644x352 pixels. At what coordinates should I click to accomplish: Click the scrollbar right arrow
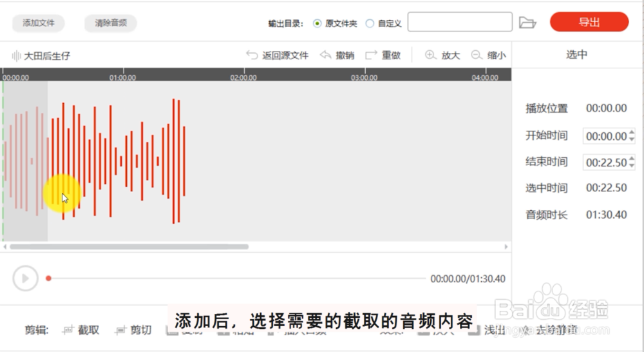[506, 247]
